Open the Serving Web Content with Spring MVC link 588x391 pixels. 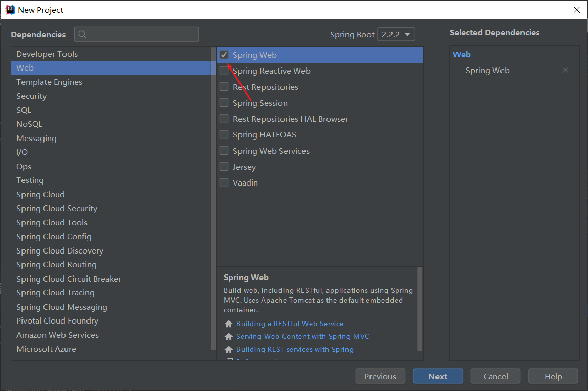tap(302, 336)
